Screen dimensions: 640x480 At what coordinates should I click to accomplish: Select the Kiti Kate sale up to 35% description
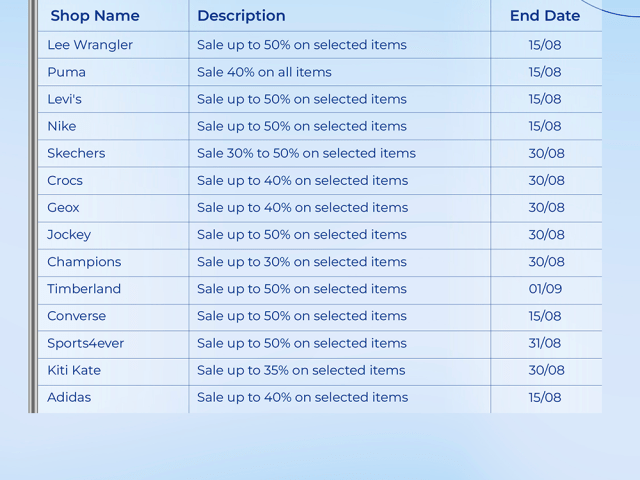(301, 370)
